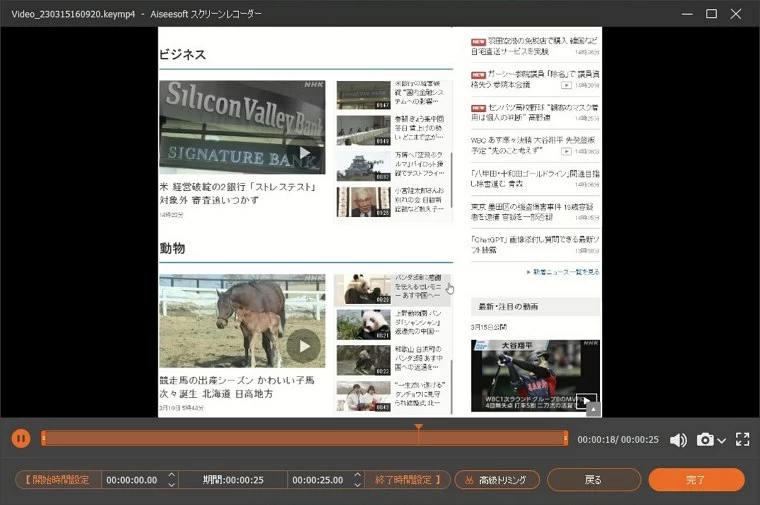Open the snapshot options dropdown arrow
Screen dimensions: 760x505
pos(721,441)
